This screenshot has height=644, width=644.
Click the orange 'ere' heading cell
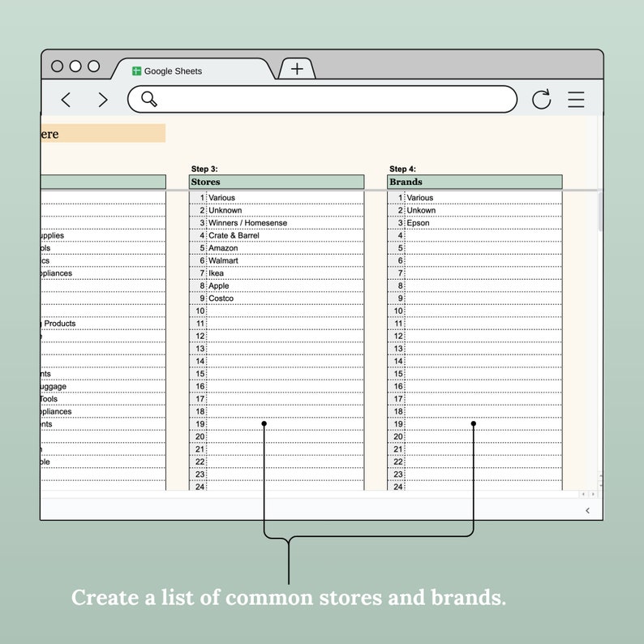point(103,134)
